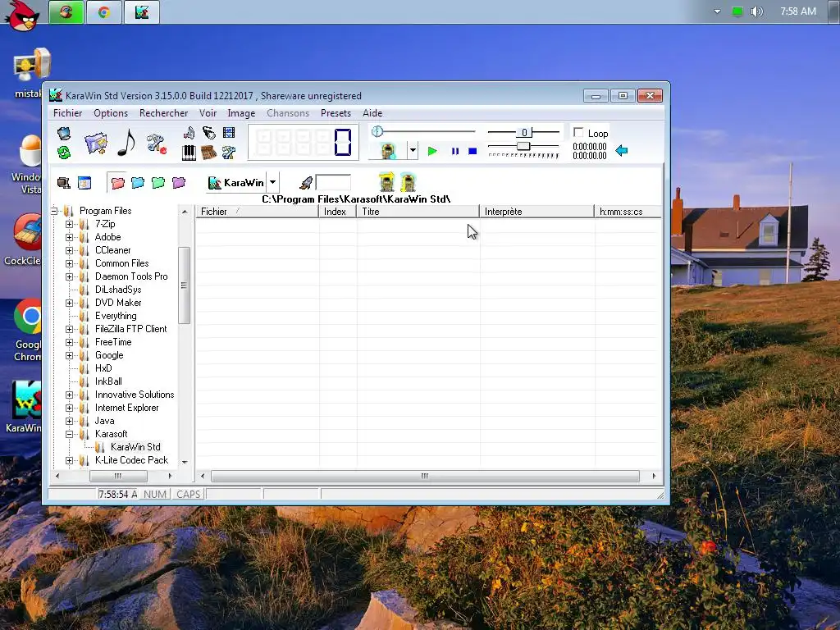The width and height of the screenshot is (840, 630).
Task: Collapse the Program Files tree node
Action: click(54, 211)
